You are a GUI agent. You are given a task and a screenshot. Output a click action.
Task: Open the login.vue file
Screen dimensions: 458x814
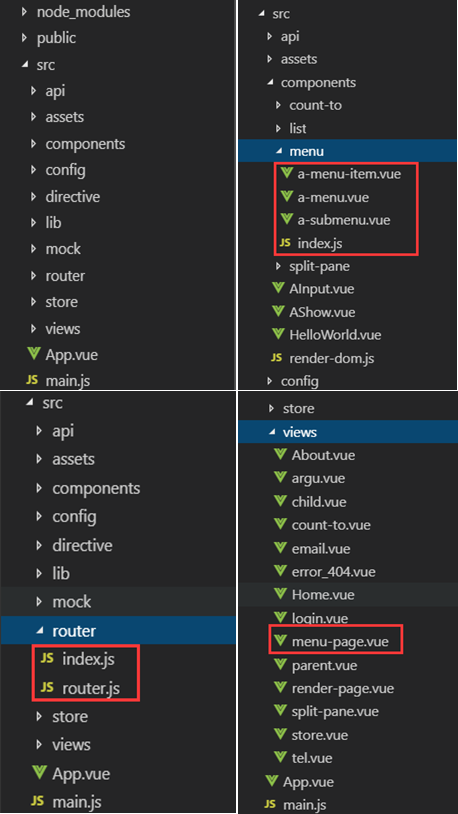(x=320, y=618)
